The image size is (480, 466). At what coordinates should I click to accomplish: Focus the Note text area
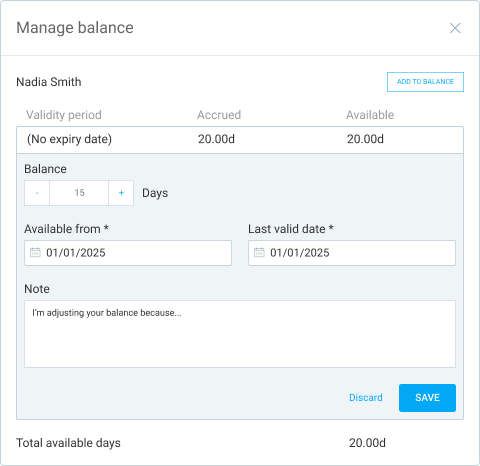point(240,334)
